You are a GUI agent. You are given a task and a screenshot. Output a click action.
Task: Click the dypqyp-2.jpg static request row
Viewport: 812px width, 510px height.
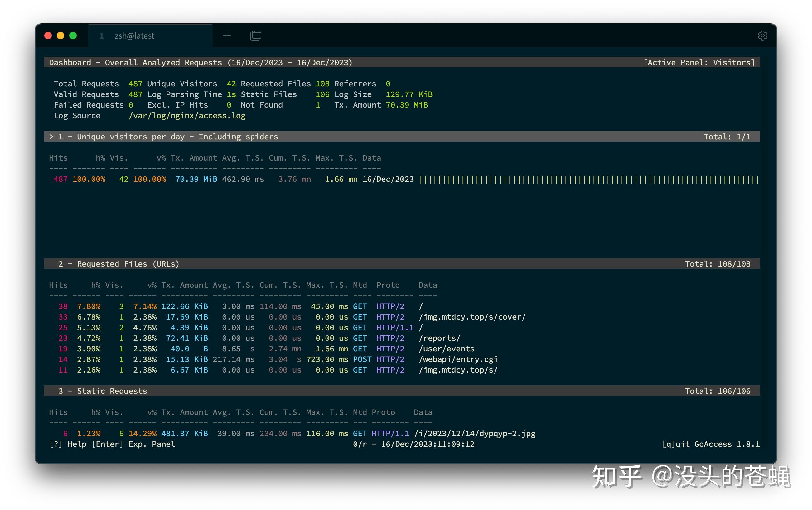[x=475, y=434]
